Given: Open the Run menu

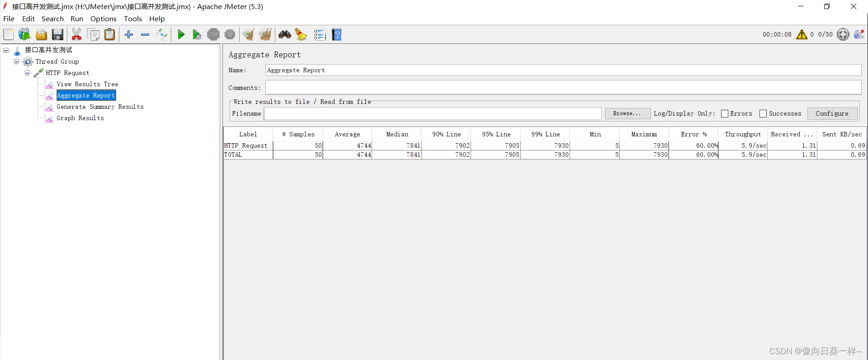Looking at the screenshot, I should (x=77, y=19).
